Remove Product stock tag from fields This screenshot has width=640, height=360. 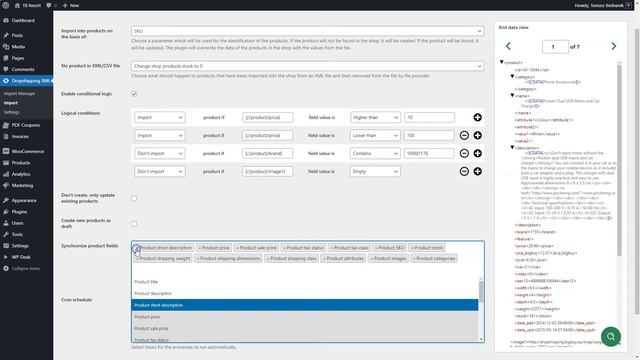(412, 248)
